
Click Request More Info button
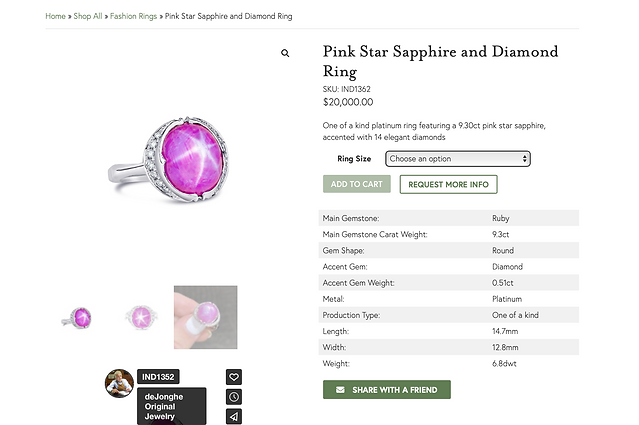tap(448, 184)
